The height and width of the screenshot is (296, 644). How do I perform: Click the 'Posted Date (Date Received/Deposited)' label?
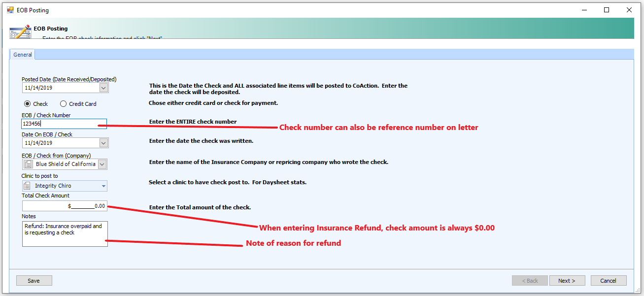[x=69, y=79]
